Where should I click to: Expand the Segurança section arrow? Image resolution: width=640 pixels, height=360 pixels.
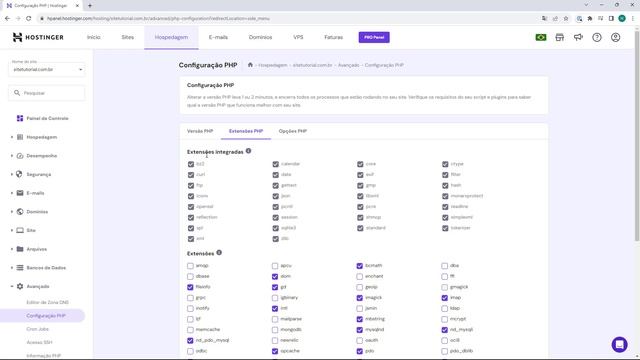pyautogui.click(x=12, y=174)
